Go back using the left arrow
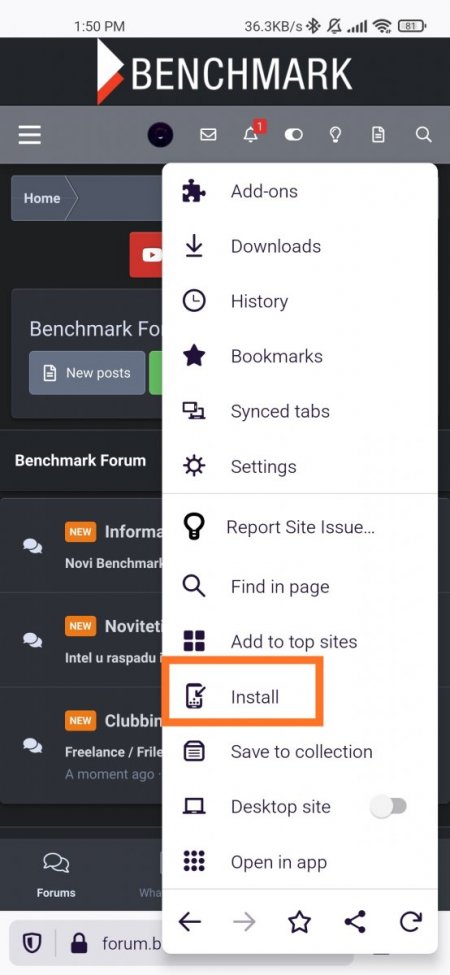Viewport: 450px width, 975px height. tap(190, 922)
